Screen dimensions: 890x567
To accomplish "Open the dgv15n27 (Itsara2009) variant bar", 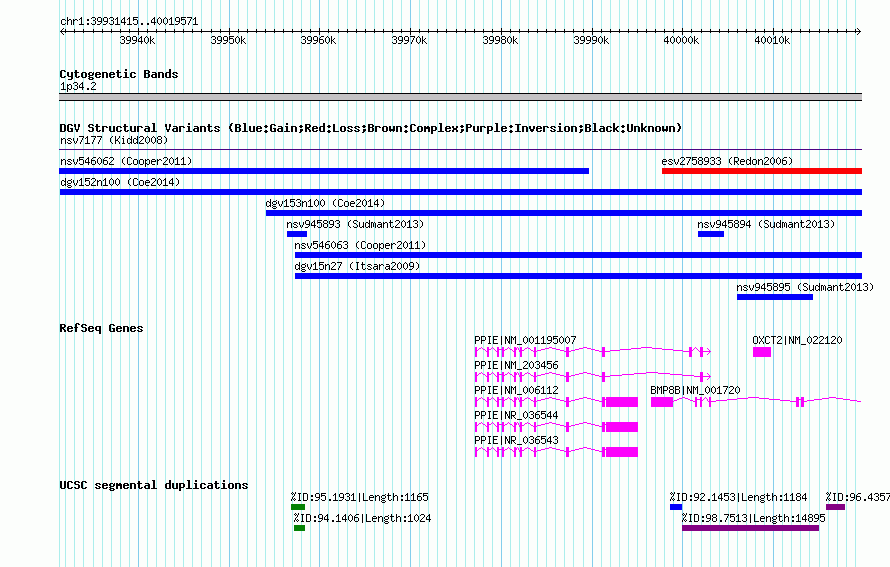I will pyautogui.click(x=578, y=276).
